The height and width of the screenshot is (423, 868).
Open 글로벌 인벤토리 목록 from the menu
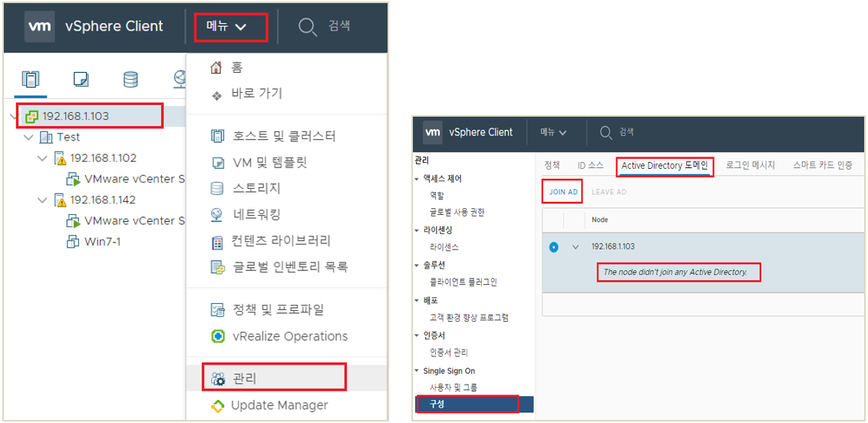tap(289, 267)
